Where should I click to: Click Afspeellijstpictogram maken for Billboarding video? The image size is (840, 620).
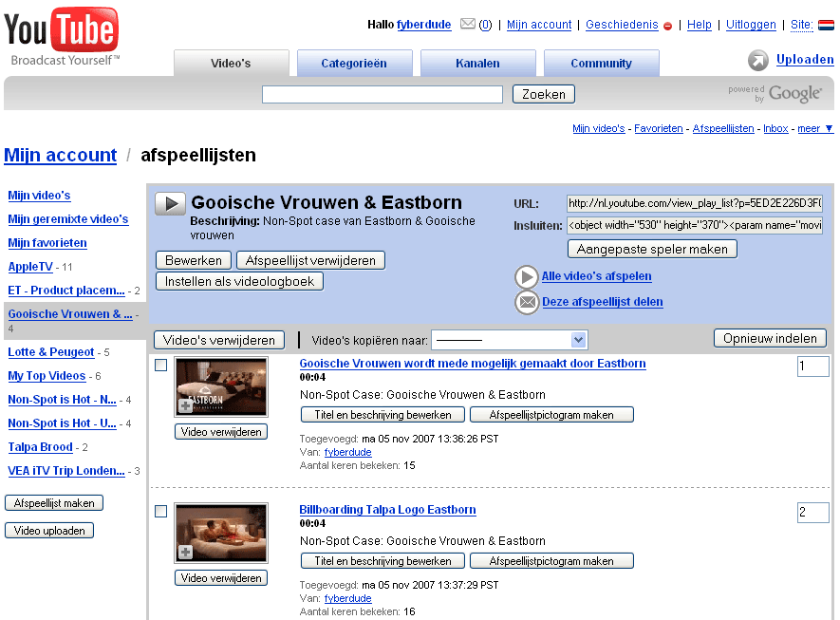coord(551,561)
